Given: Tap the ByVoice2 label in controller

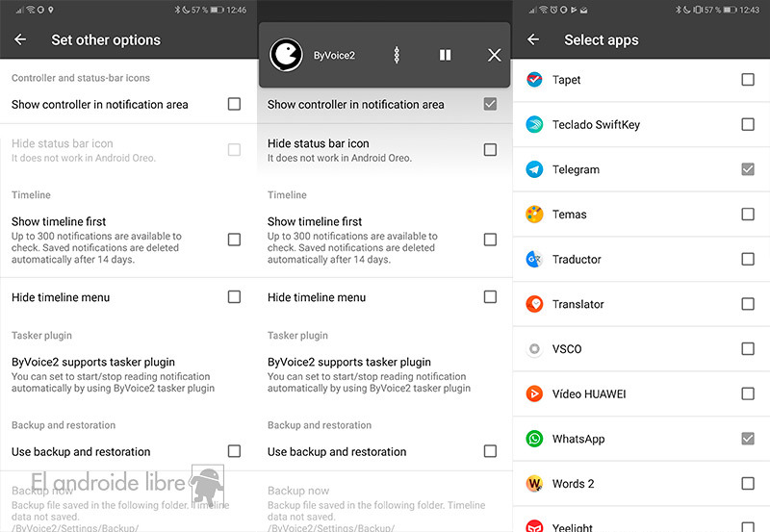Looking at the screenshot, I should (334, 56).
